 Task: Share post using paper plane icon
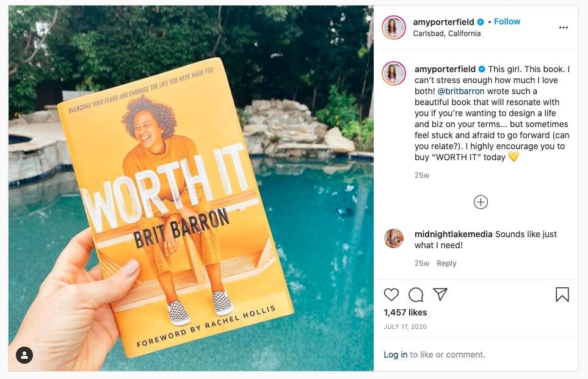440,294
